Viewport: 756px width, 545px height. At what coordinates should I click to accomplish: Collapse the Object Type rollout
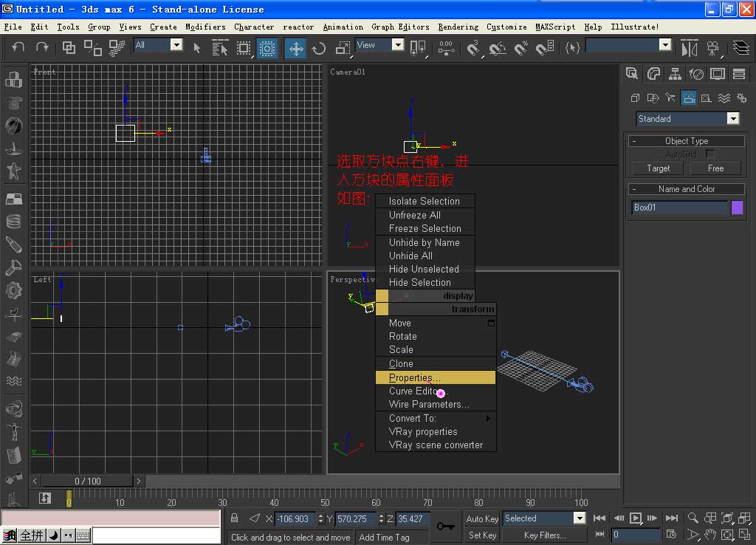pos(687,141)
